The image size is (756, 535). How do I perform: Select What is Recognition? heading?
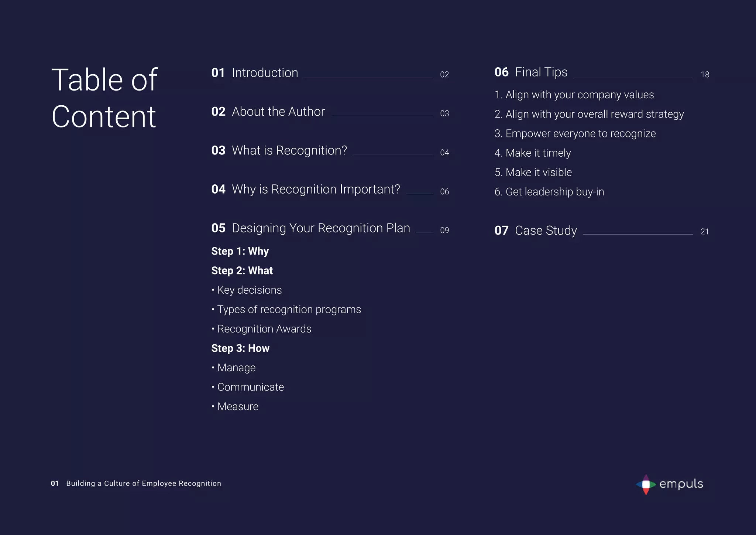click(x=289, y=150)
